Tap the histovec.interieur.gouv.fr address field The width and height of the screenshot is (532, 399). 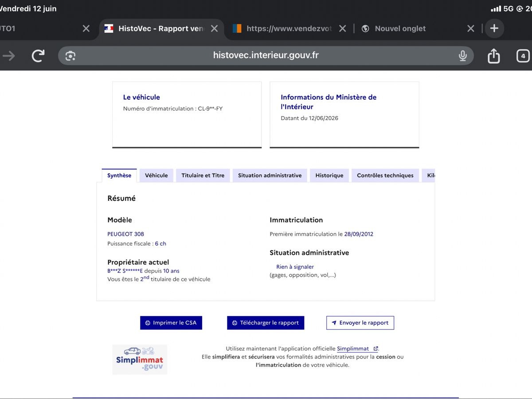click(266, 56)
